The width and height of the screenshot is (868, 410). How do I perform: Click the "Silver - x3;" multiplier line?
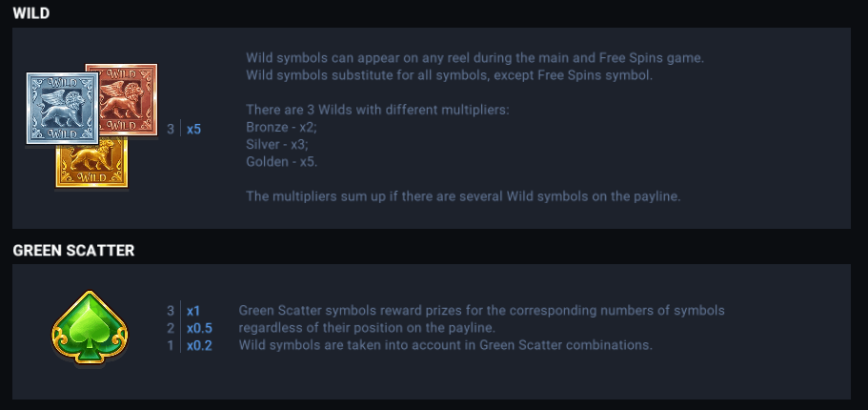277,144
